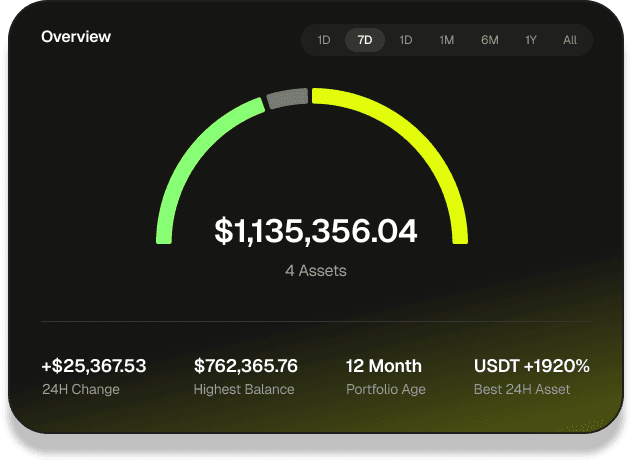632x462 pixels.
Task: Click the $762,365.76 balance figure
Action: [246, 366]
